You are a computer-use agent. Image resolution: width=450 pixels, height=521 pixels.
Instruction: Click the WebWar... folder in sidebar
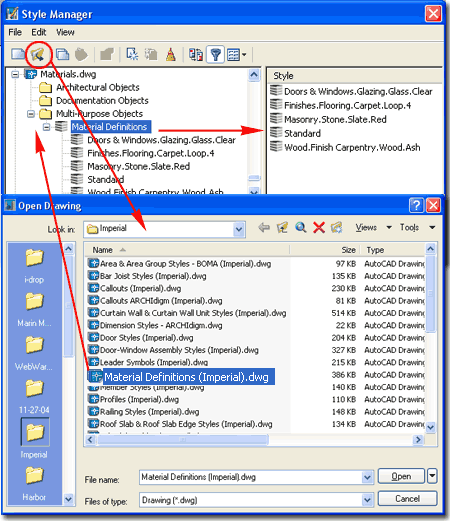pos(34,353)
